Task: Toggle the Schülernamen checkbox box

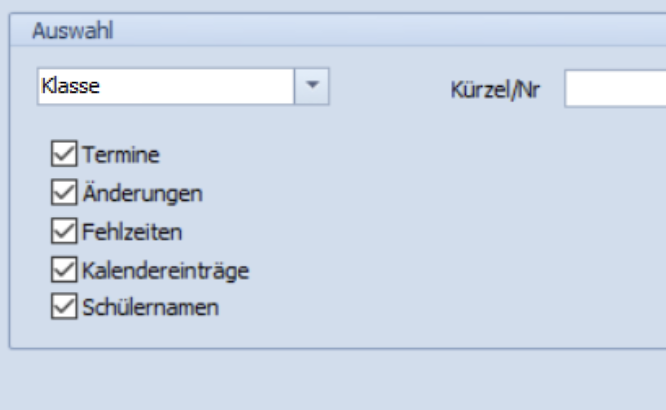Action: pyautogui.click(x=64, y=306)
